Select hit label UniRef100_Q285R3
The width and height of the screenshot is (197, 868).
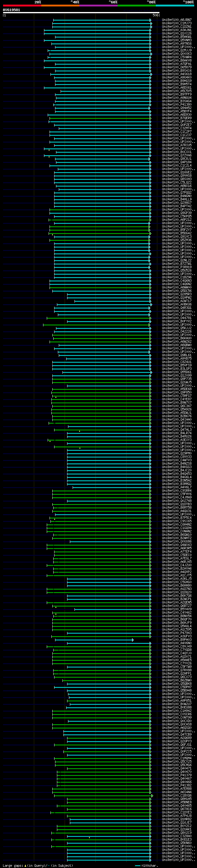tap(177, 294)
